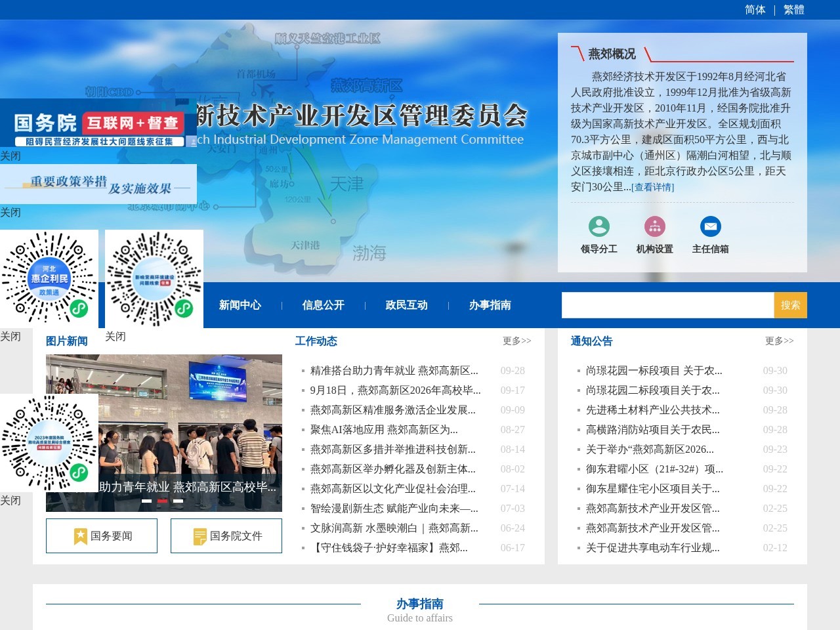The width and height of the screenshot is (840, 630).
Task: Open the 图片新闻 section heading
Action: click(67, 341)
